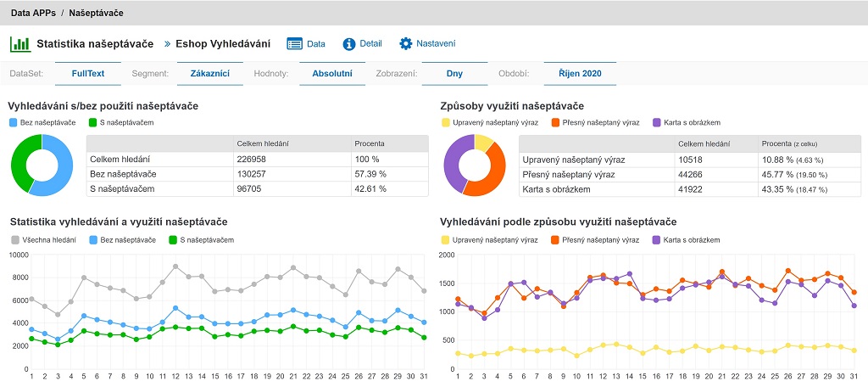Click the value 130257 in the table

(250, 174)
